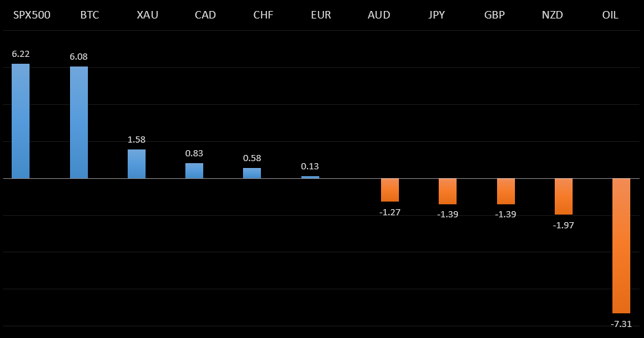Select the 0.58 data label

(252, 158)
